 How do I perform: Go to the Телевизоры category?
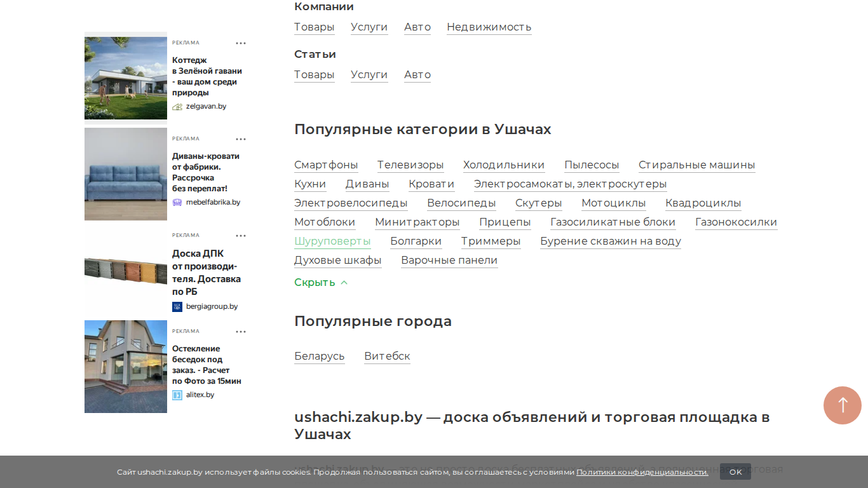pyautogui.click(x=410, y=165)
